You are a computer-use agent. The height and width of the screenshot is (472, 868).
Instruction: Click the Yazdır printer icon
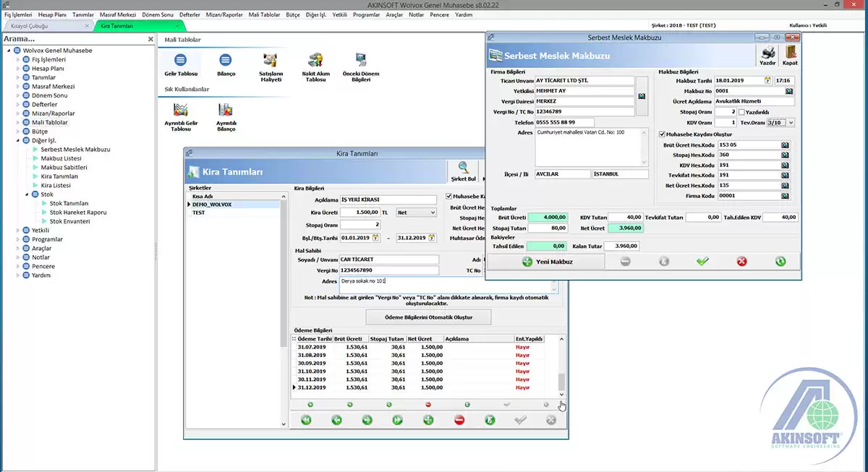[767, 53]
